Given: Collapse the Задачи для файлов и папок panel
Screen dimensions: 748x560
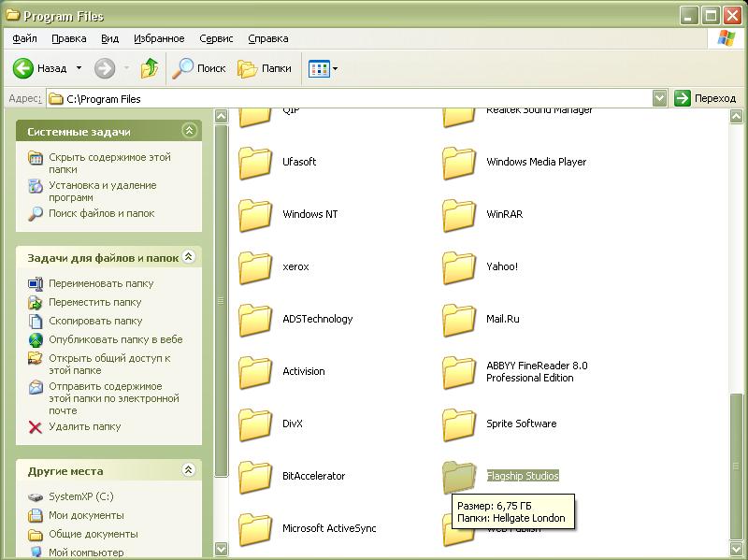Looking at the screenshot, I should (x=189, y=256).
